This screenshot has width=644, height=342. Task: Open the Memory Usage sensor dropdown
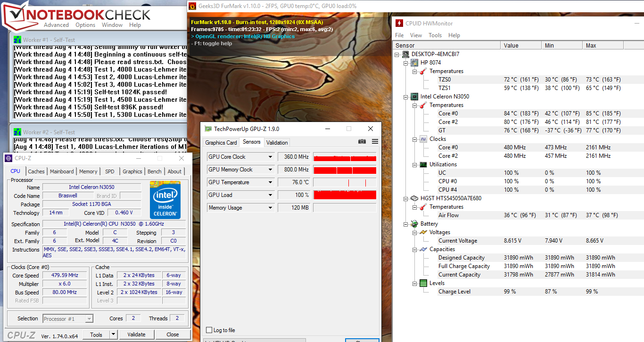271,208
